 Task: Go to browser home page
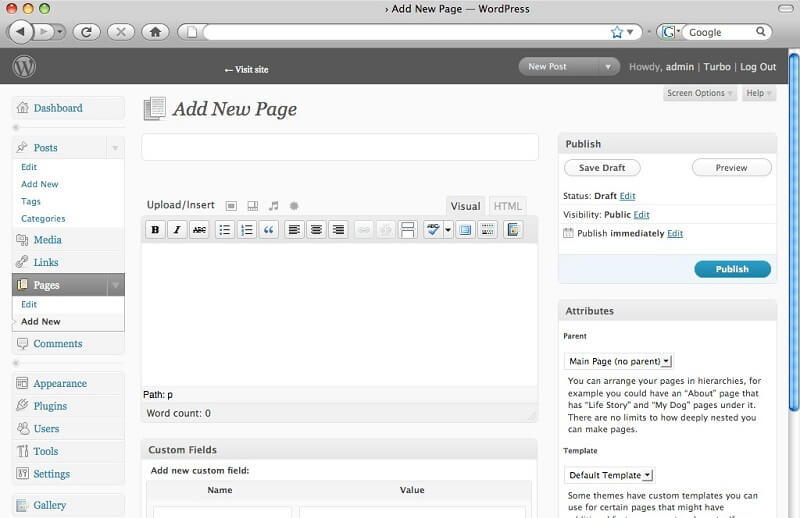pyautogui.click(x=155, y=32)
